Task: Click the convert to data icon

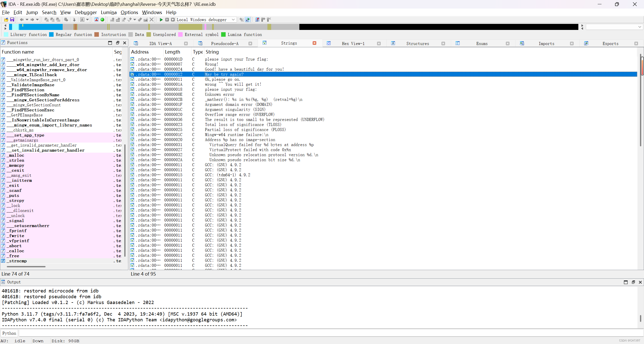Action: tap(118, 20)
